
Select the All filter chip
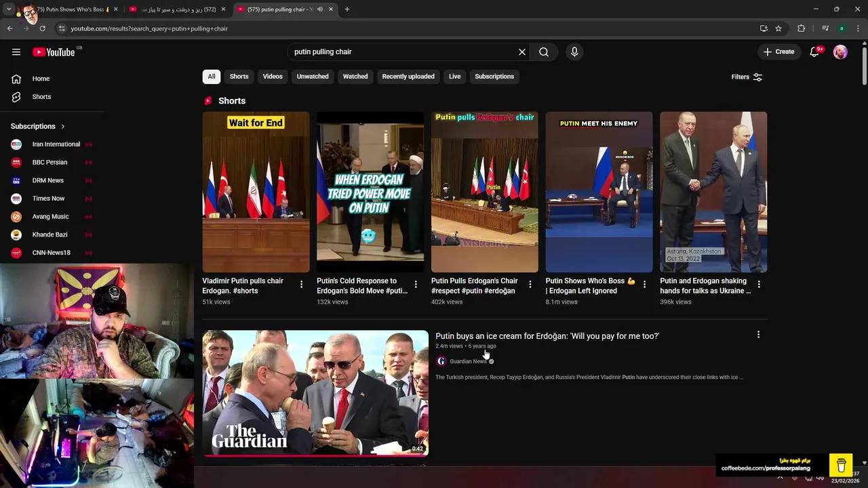pos(212,77)
